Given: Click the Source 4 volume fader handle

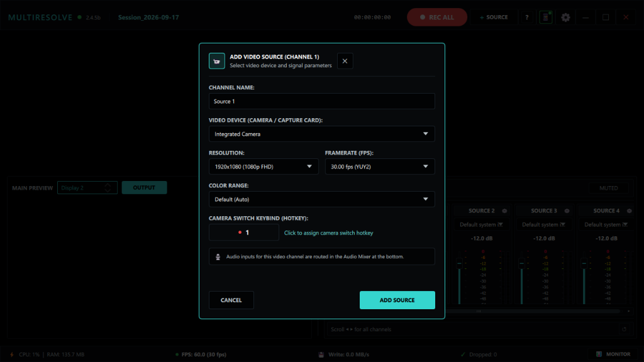Looking at the screenshot, I should [x=584, y=263].
